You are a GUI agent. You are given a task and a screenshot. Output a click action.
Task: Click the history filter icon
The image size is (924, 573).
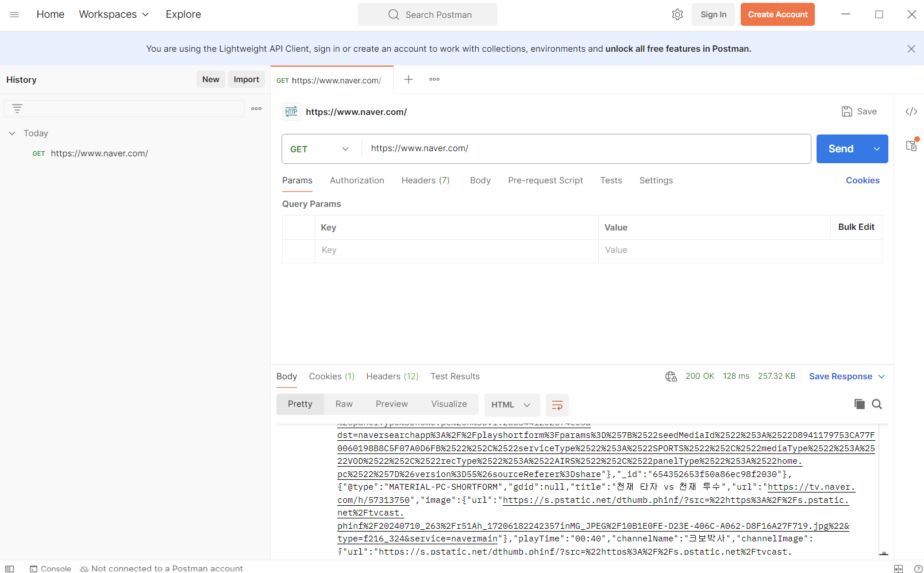(x=17, y=108)
